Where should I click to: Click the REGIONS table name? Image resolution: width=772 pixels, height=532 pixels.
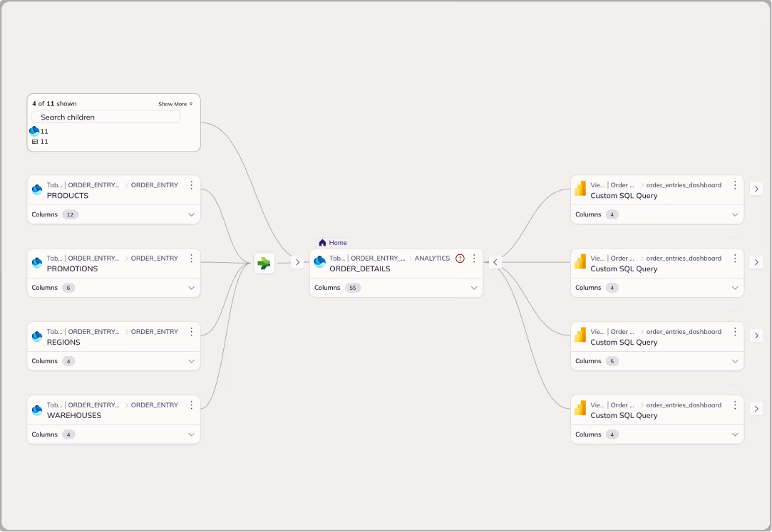(x=63, y=343)
